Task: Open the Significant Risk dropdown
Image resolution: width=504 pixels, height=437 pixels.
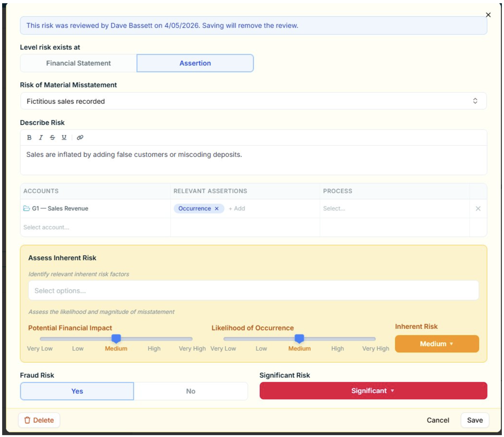Action: (x=373, y=391)
